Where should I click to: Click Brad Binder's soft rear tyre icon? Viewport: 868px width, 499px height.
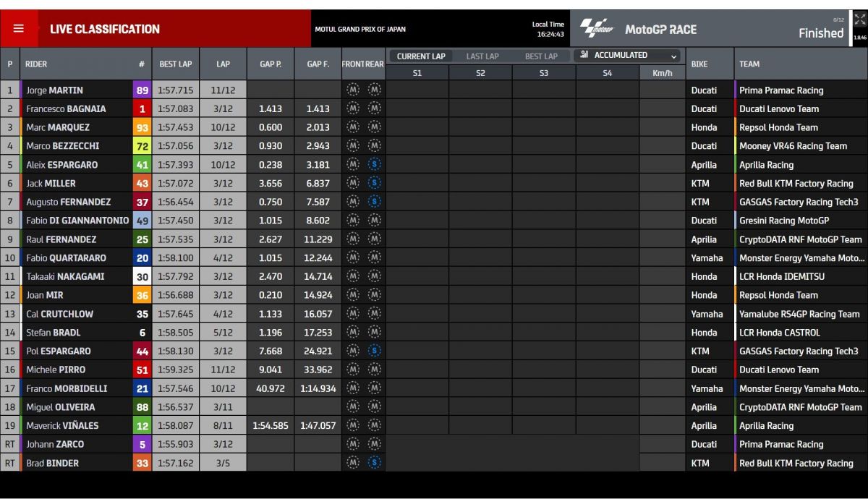point(374,463)
